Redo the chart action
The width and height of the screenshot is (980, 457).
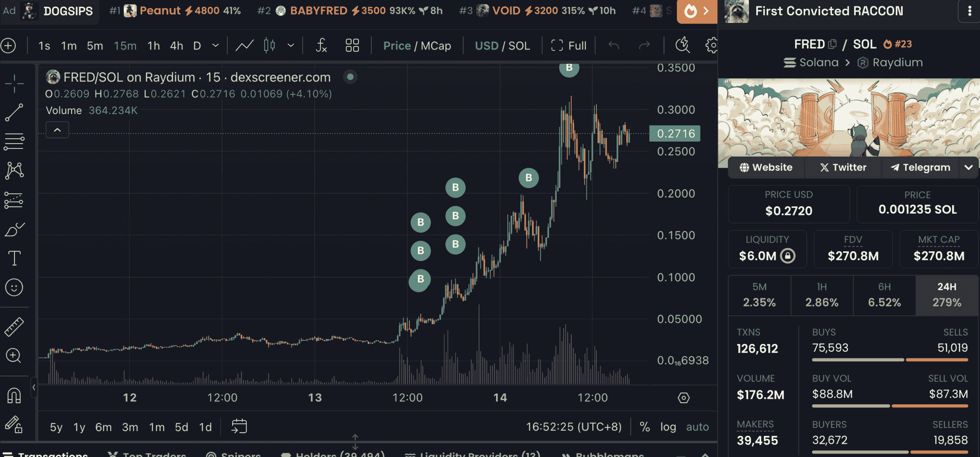[644, 46]
